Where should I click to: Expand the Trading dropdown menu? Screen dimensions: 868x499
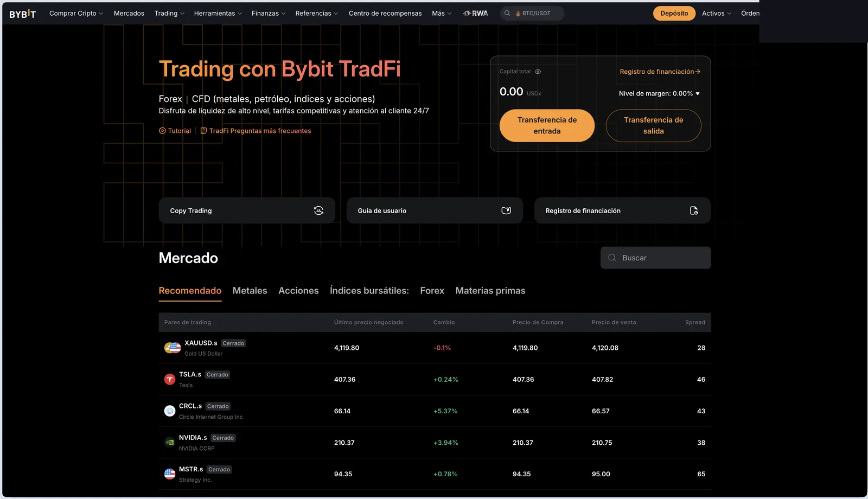[169, 14]
